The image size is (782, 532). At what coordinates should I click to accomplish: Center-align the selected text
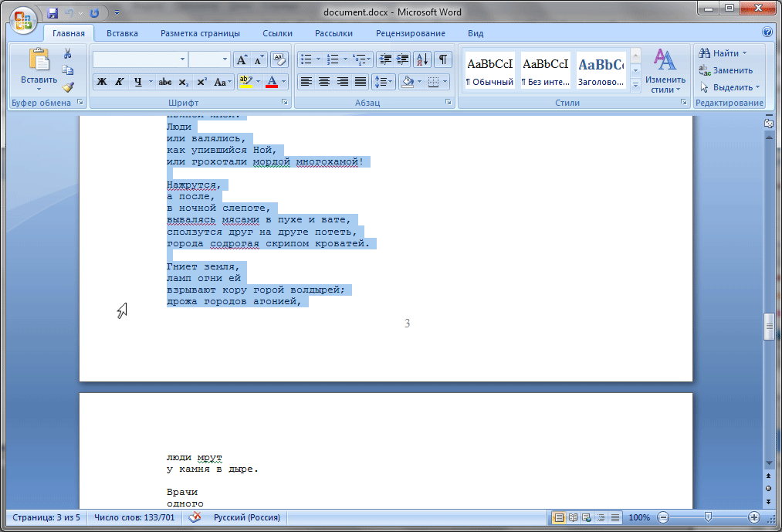[x=324, y=82]
